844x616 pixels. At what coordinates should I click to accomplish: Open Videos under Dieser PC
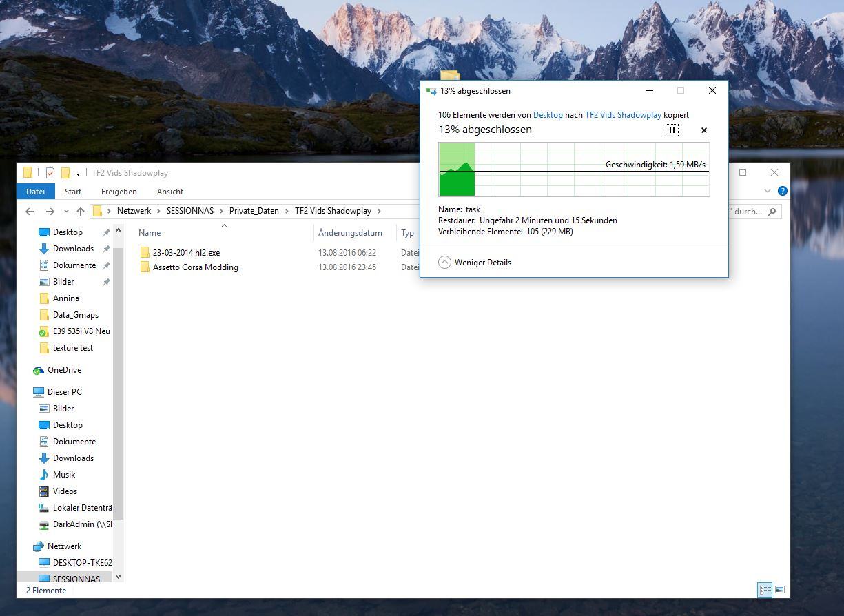(65, 491)
